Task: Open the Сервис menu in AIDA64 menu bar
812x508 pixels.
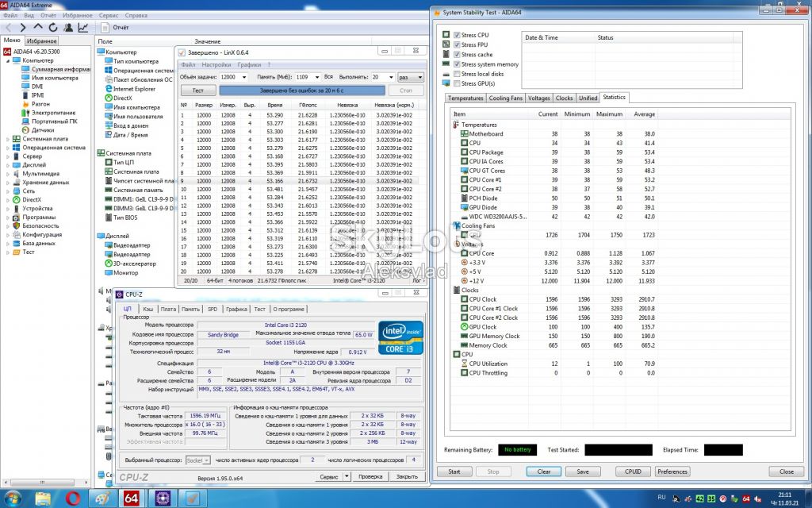Action: click(109, 16)
